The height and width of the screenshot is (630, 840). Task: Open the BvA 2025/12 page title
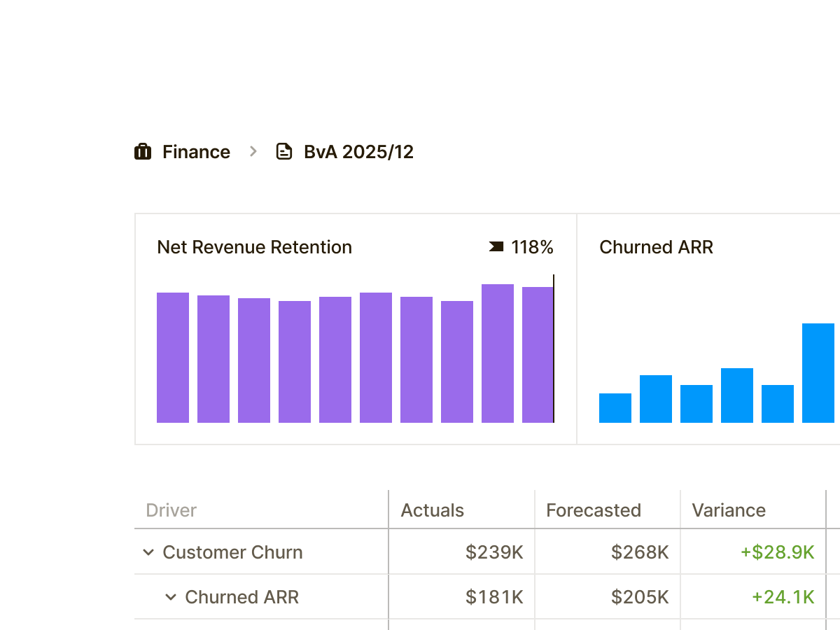point(358,151)
